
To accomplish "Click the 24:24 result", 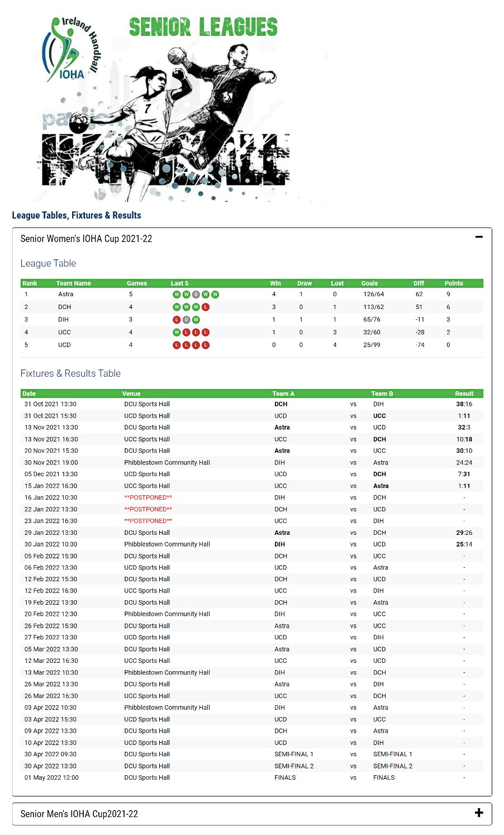I will (x=464, y=463).
